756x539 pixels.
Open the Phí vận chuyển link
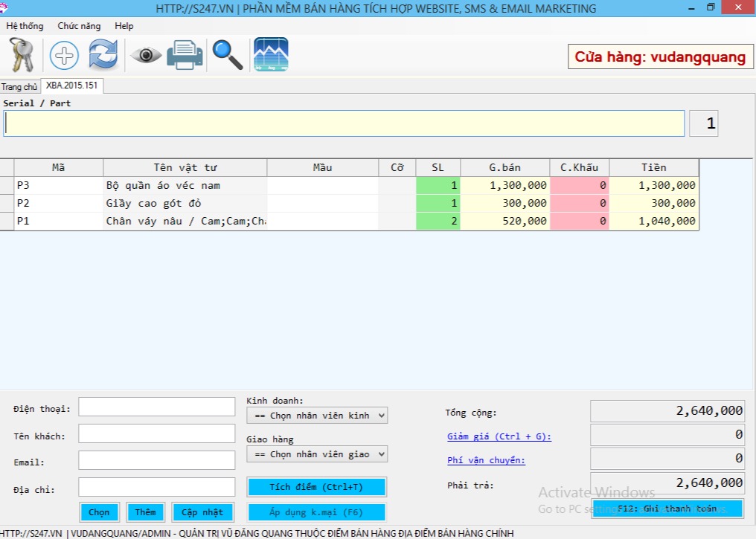click(x=486, y=460)
